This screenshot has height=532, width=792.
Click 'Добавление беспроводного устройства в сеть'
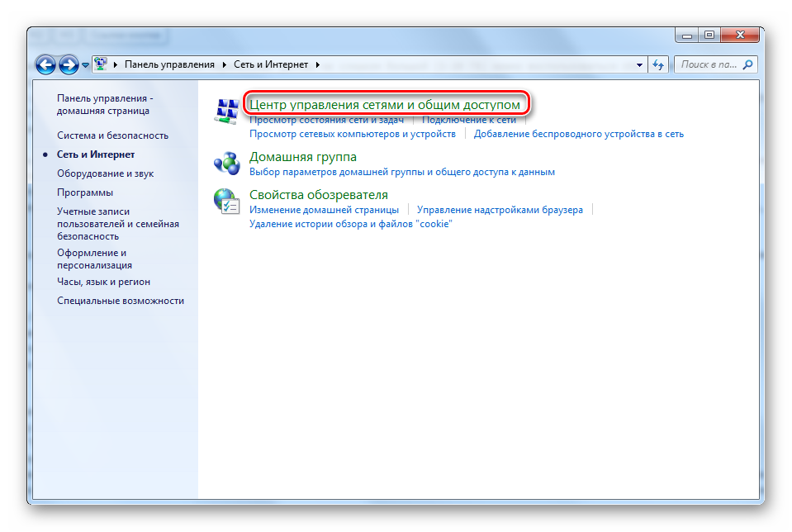579,134
